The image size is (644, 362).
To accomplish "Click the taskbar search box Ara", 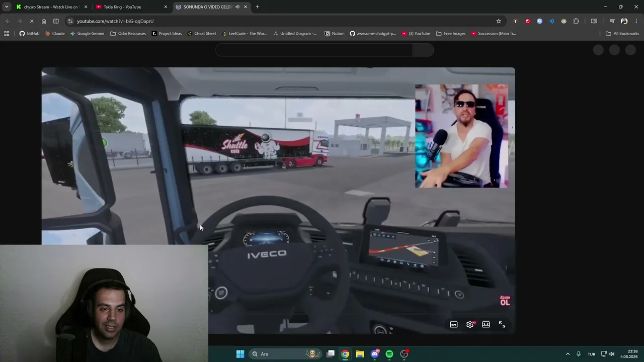I will click(285, 354).
